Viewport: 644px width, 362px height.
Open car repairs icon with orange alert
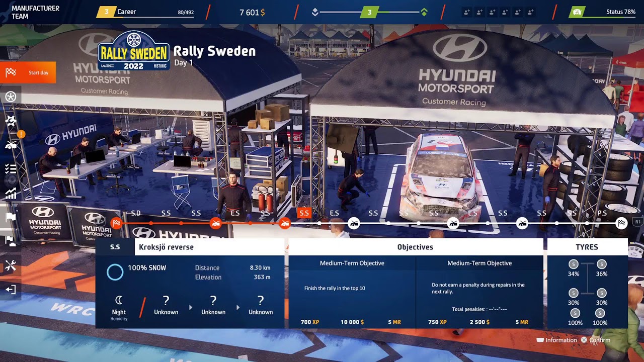[11, 145]
